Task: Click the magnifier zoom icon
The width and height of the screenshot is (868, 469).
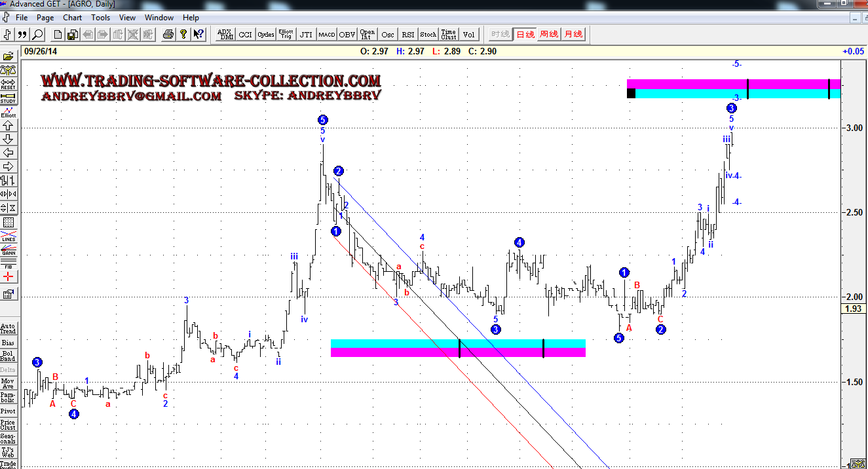Action: point(37,35)
